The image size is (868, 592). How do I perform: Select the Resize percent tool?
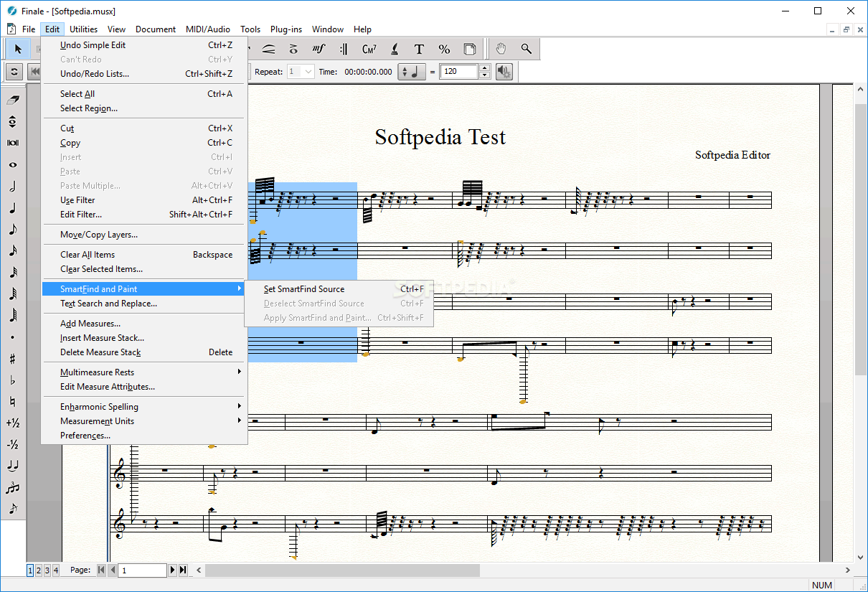[x=444, y=49]
